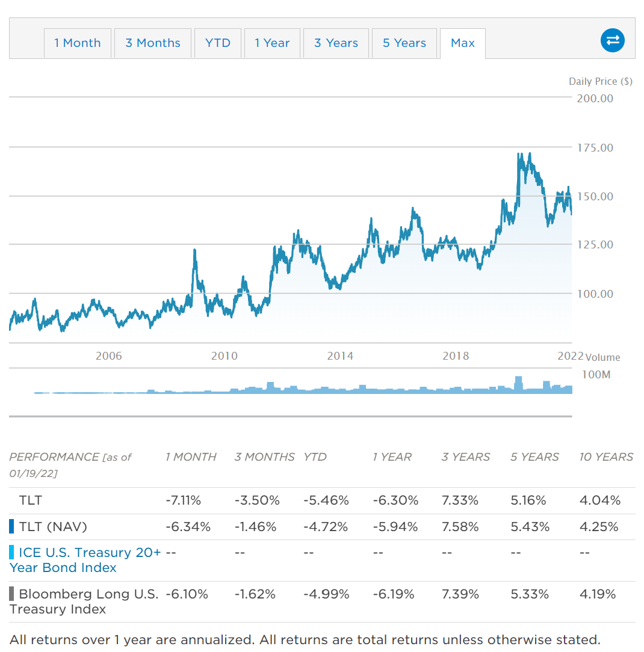This screenshot has width=644, height=652.
Task: Click the 1 MONTH column header
Action: [x=191, y=457]
